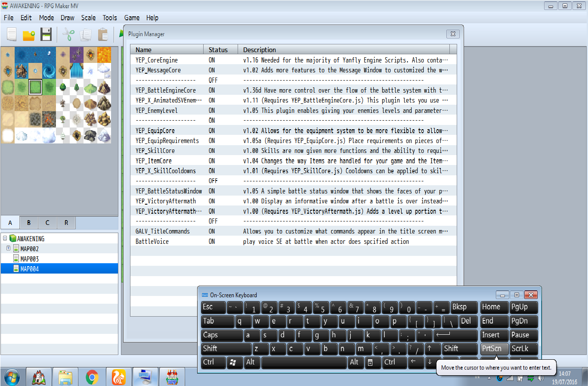
Task: Open the Tools menu
Action: coord(110,18)
